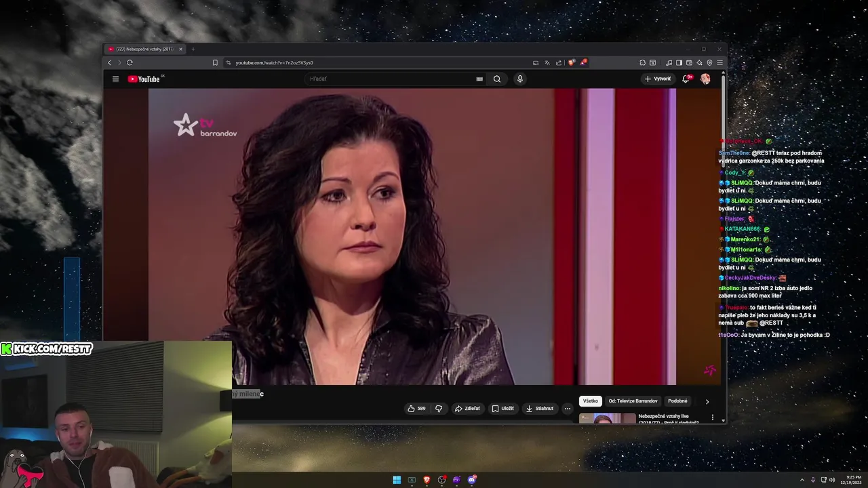Screen dimensions: 868x488
Task: Close the Nebezpečné vzťahy tab
Action: click(180, 49)
